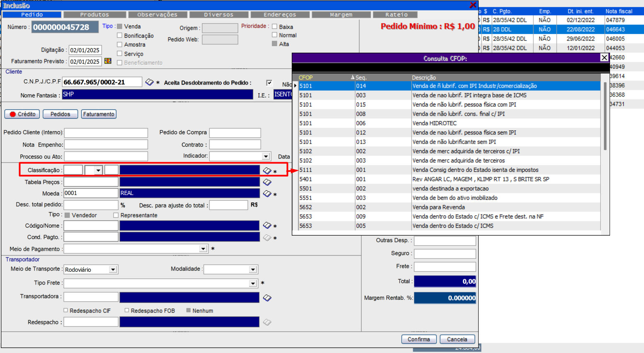Viewport: 644px width, 353px height.
Task: Expand the Meio de Pagamento dropdown
Action: click(x=203, y=249)
